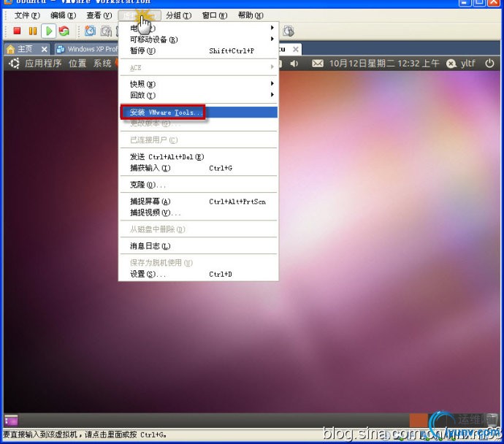Click the user status icon beside yltf

(451, 64)
